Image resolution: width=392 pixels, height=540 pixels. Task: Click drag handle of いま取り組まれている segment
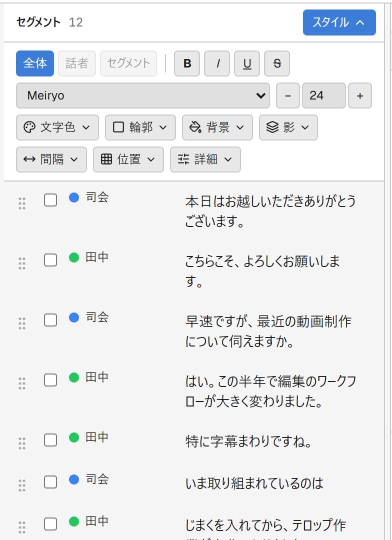pos(22,485)
